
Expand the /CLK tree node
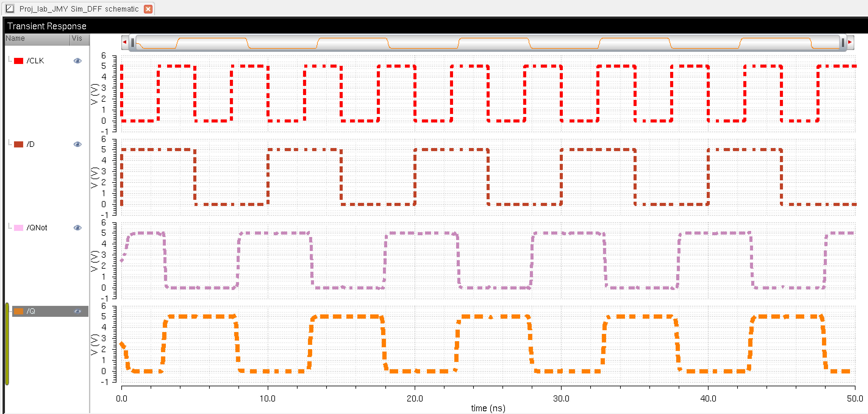click(10, 60)
